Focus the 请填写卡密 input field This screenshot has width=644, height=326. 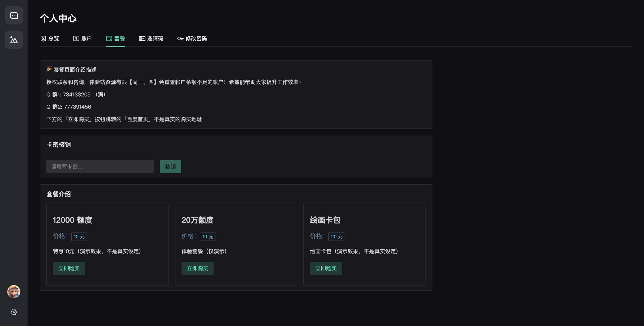100,167
